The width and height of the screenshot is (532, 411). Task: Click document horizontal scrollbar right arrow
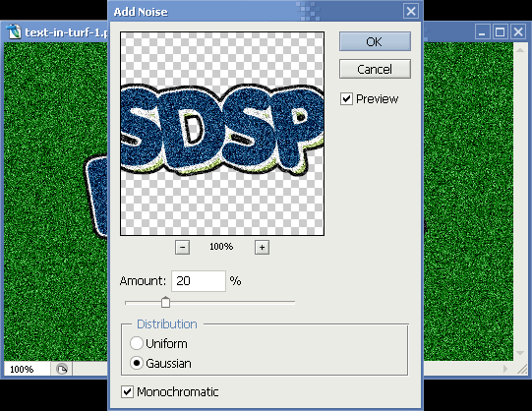tap(505, 369)
